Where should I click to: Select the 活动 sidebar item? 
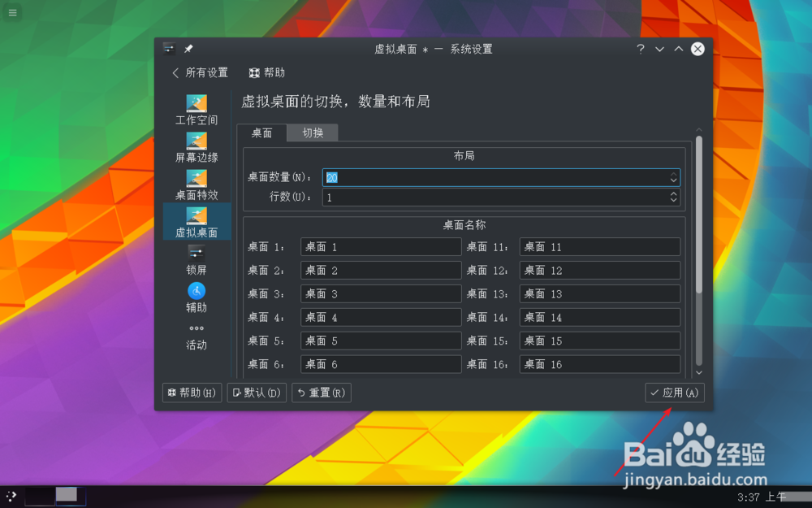(196, 333)
